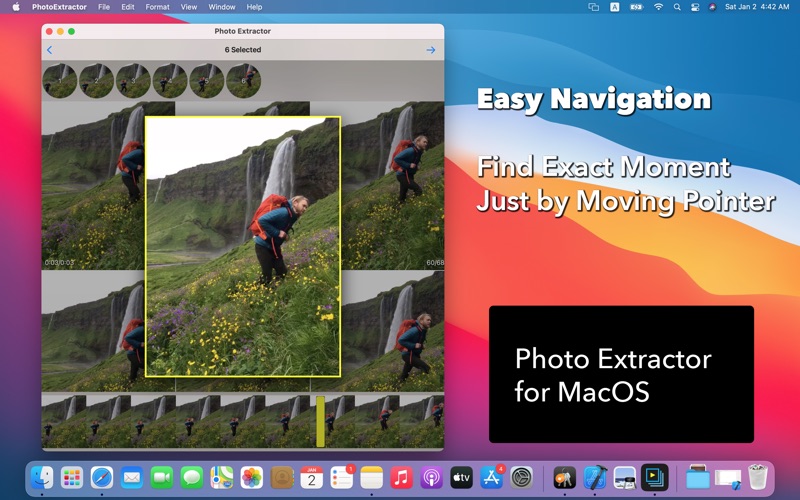Open App Store from the Dock
This screenshot has height=500, width=800.
[491, 478]
